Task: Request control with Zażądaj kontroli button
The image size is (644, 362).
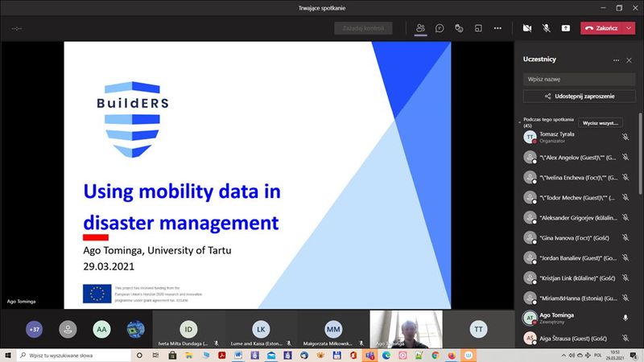Action: pyautogui.click(x=363, y=28)
